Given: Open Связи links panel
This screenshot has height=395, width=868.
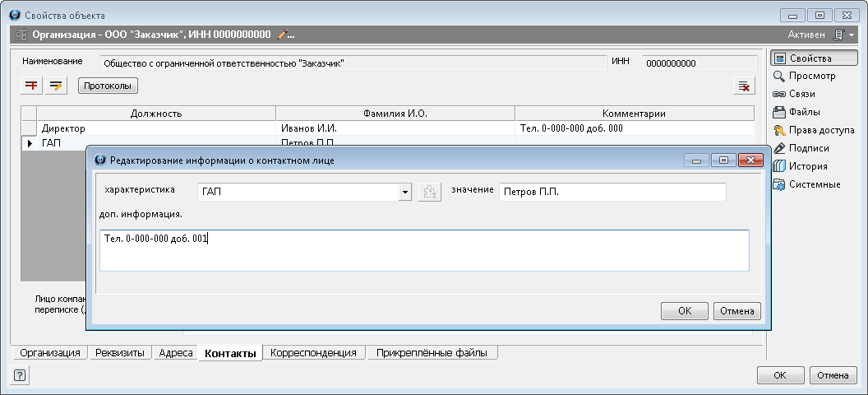Looking at the screenshot, I should coord(803,95).
